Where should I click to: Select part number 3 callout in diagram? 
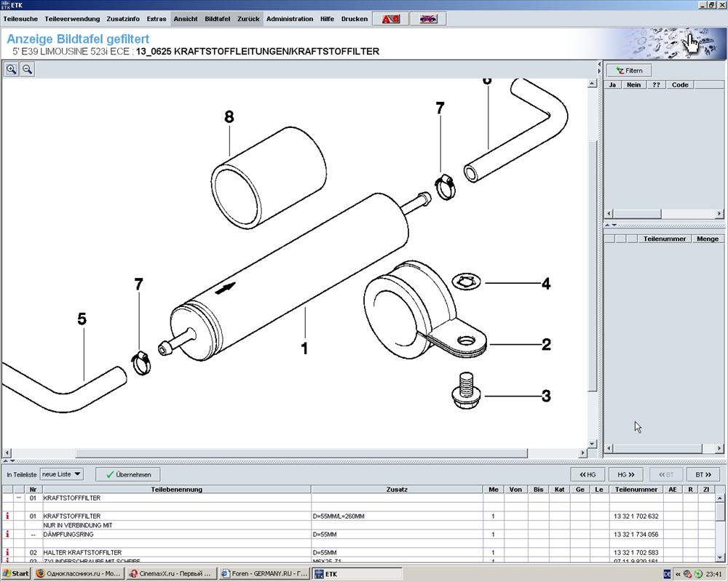[x=547, y=396]
